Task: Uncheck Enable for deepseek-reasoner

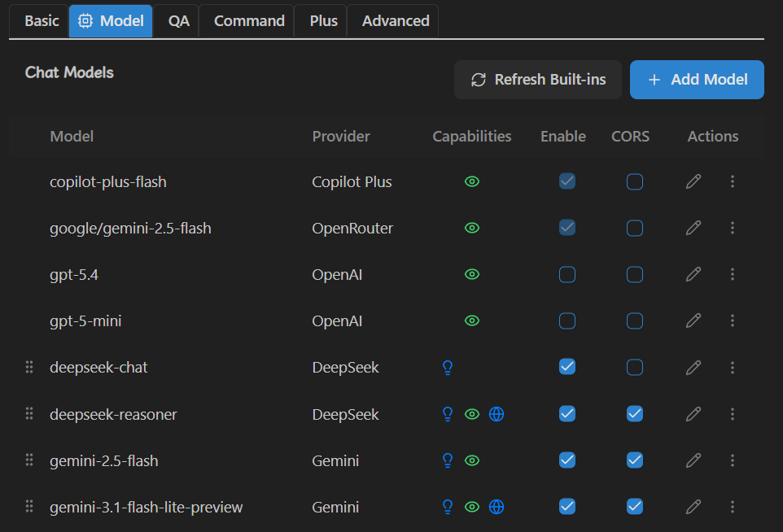Action: click(x=566, y=414)
